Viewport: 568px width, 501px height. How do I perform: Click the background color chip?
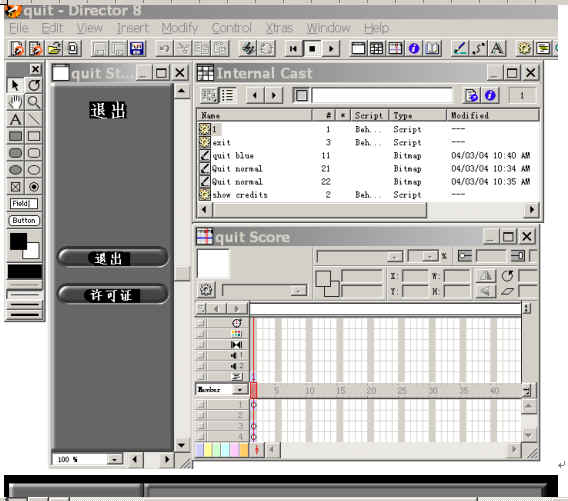(x=32, y=252)
